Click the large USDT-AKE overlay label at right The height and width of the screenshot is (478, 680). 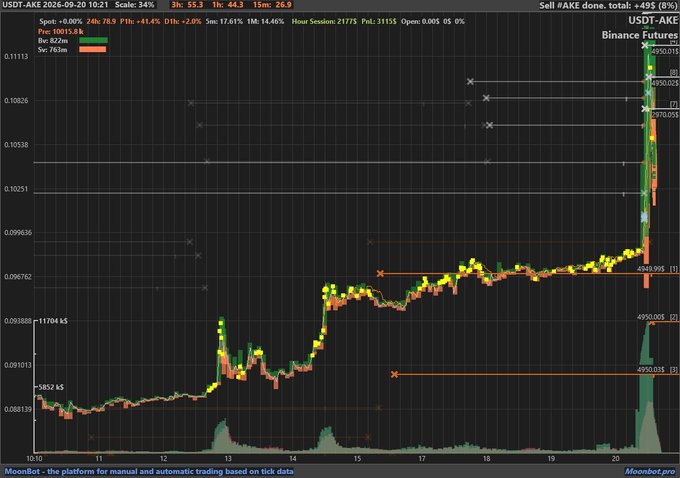[x=653, y=20]
